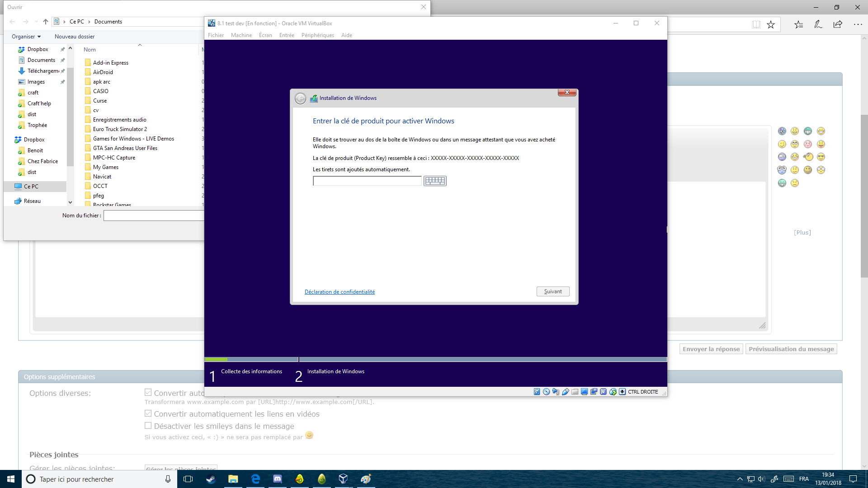Check Désactiver les smileys dans le message
Viewport: 868px width, 488px height.
(x=148, y=426)
